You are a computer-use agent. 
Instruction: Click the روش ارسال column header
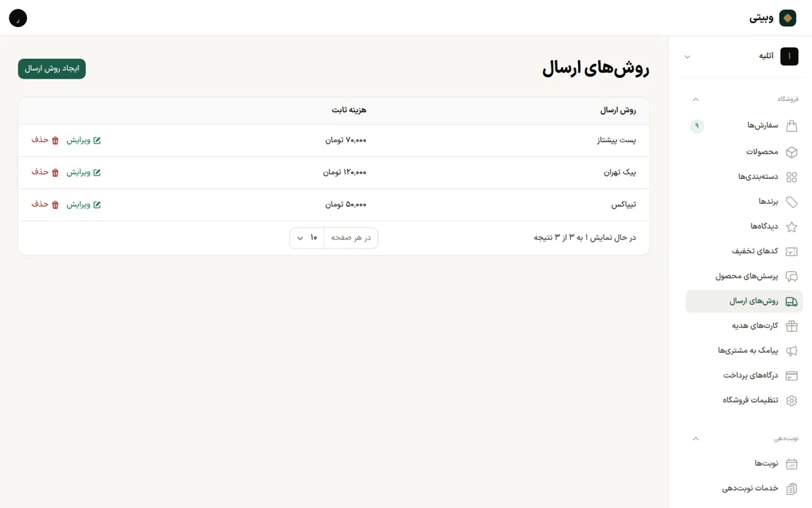click(618, 110)
